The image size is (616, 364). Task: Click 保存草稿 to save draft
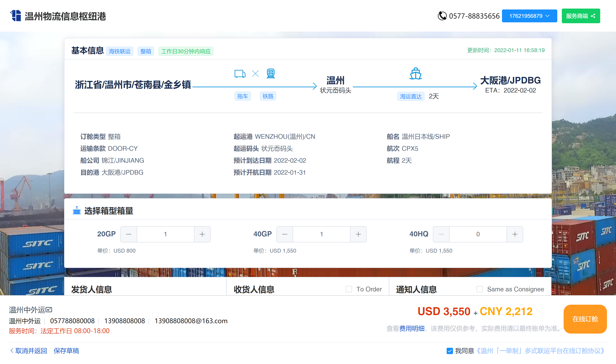pos(66,351)
